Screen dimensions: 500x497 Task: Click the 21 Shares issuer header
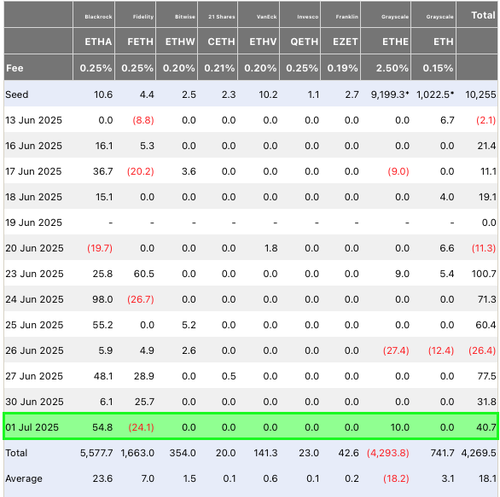click(222, 17)
